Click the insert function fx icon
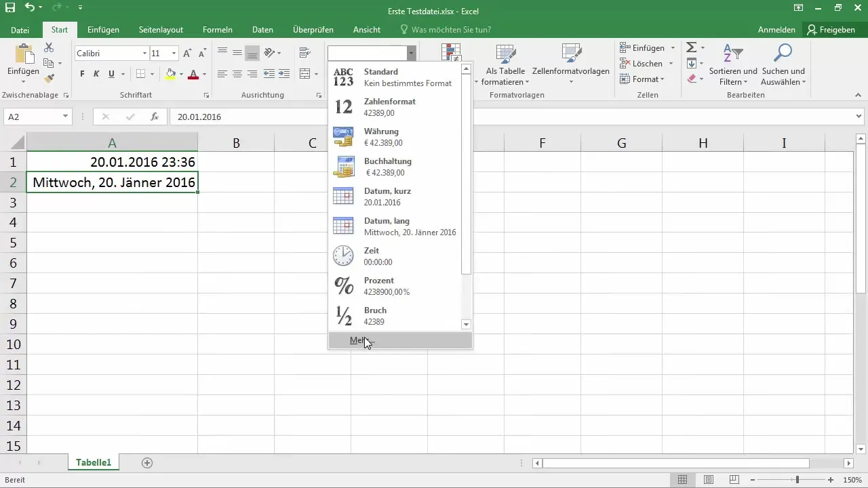 tap(155, 117)
